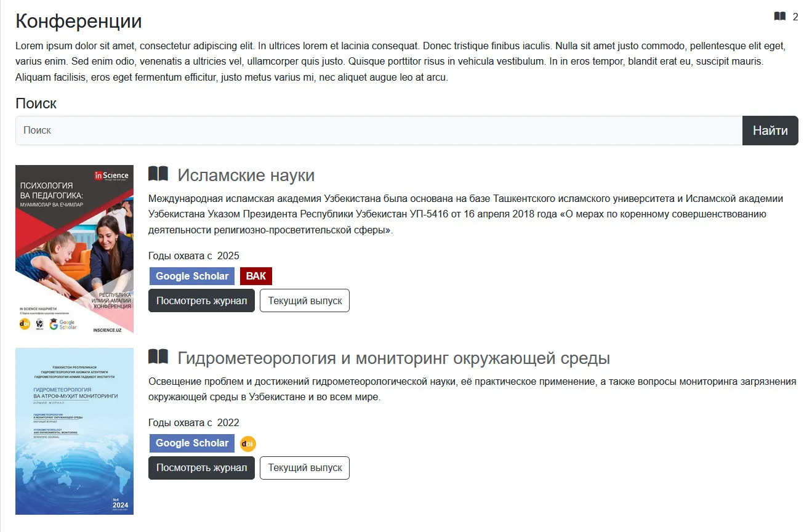Open "Посмотреть журнал" for Исламские науки
This screenshot has height=532, width=812.
tap(201, 300)
